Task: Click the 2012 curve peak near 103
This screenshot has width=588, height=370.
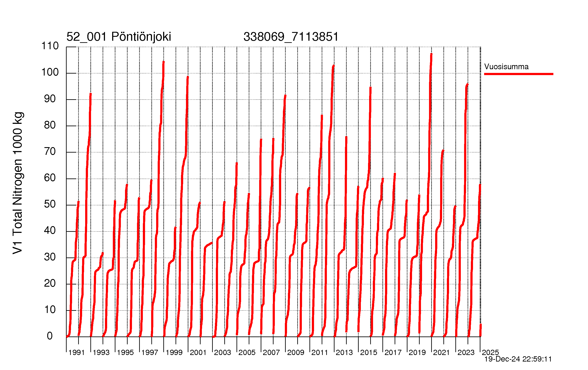Action: coord(334,66)
